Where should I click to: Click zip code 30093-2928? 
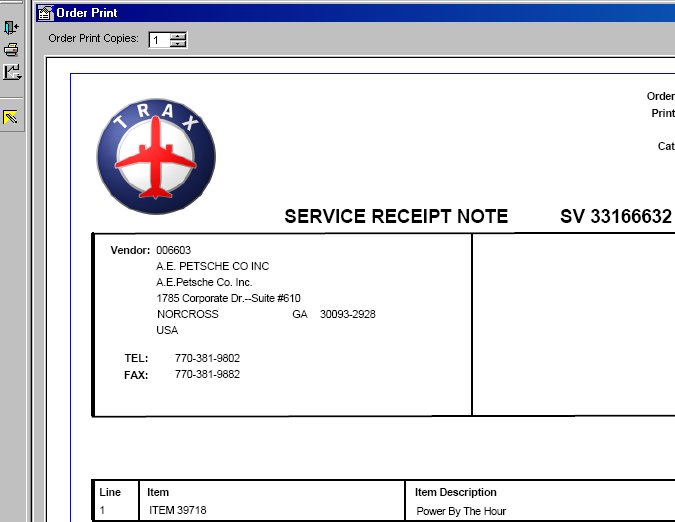348,314
